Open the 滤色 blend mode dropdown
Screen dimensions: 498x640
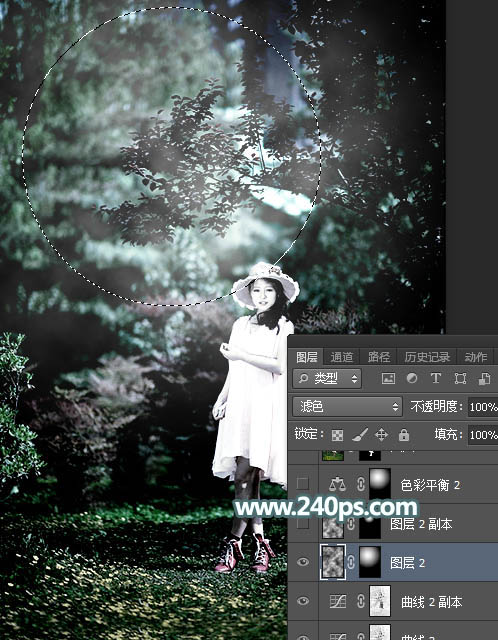pos(347,407)
